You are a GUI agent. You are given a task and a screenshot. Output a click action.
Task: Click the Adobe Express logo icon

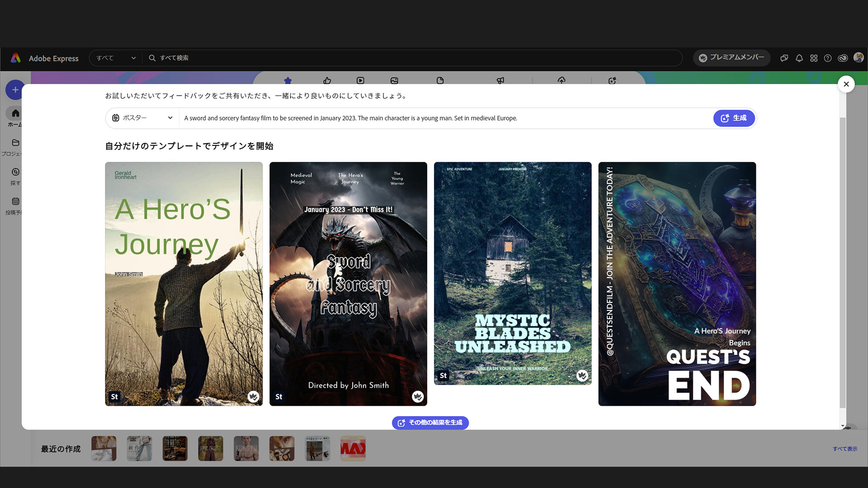point(16,58)
